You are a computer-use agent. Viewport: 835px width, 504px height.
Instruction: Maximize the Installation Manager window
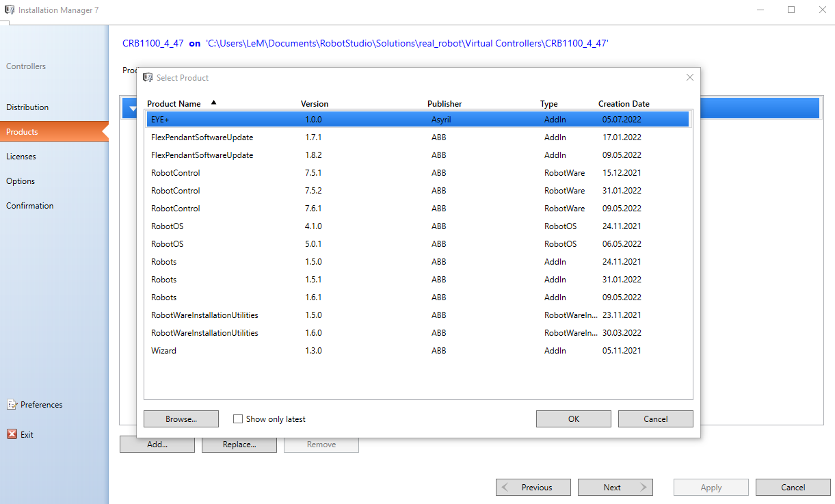click(x=791, y=10)
